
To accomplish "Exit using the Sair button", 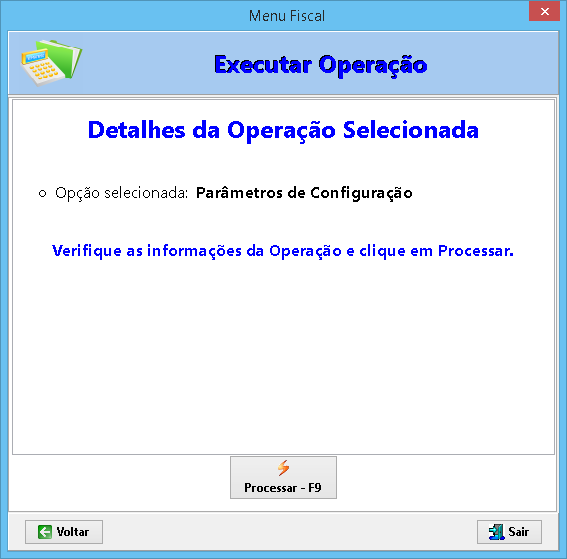I will click(509, 532).
